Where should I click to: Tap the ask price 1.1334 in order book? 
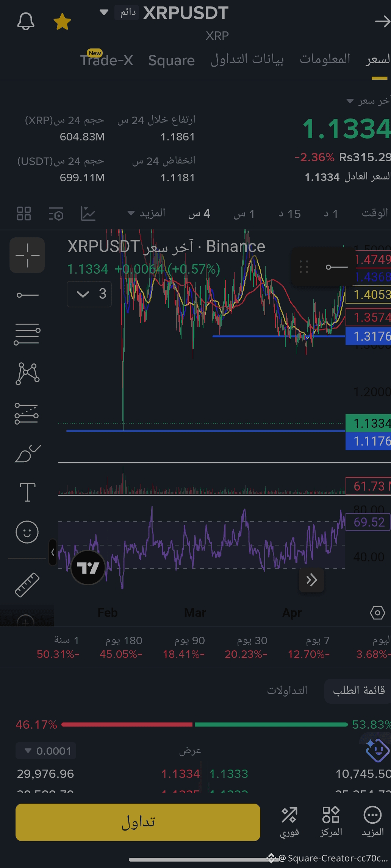(x=180, y=774)
